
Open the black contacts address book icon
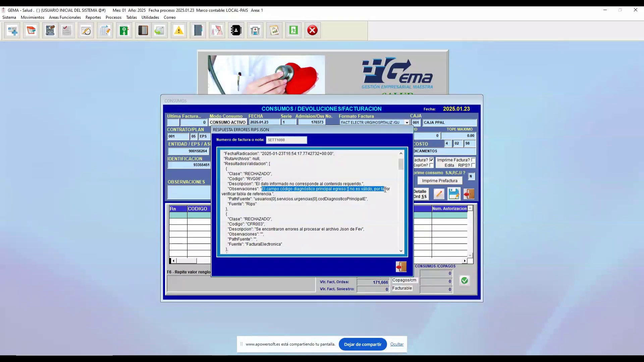pyautogui.click(x=236, y=31)
